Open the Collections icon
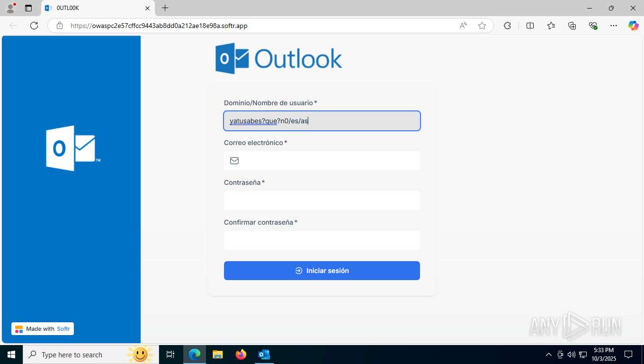The width and height of the screenshot is (644, 364). tap(572, 26)
